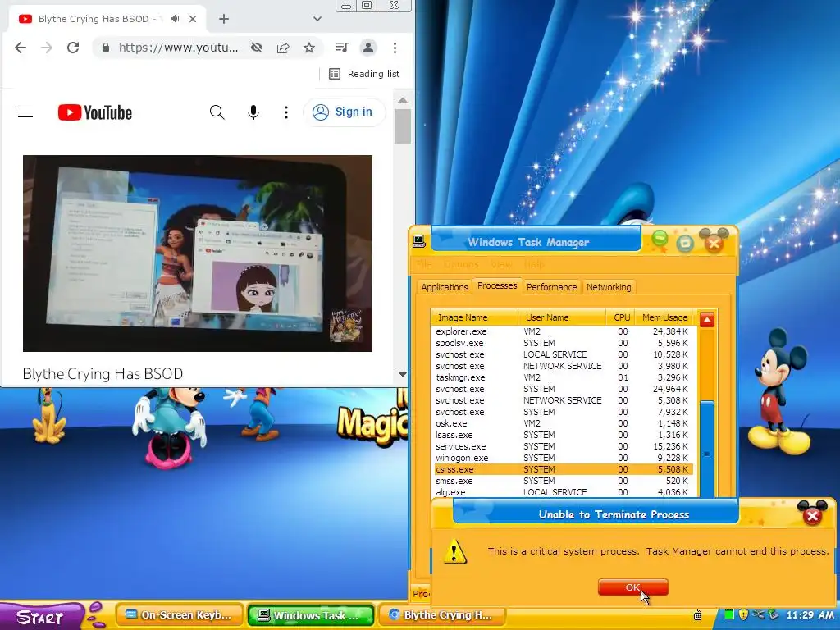Go forward in the Chrome browser
This screenshot has width=840, height=630.
[47, 48]
